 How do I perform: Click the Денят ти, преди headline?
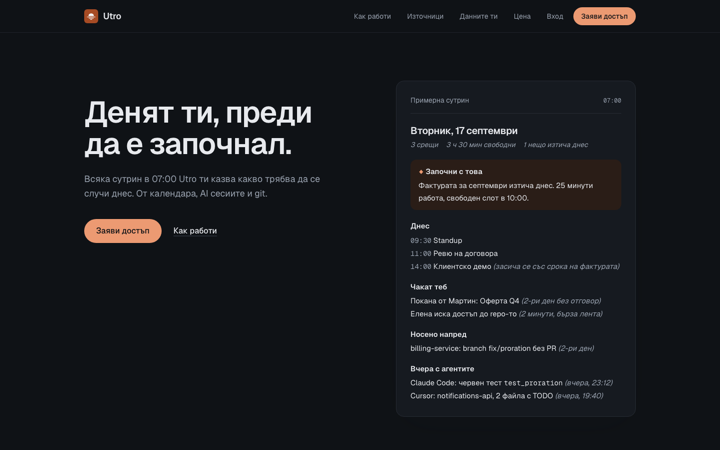click(x=198, y=129)
